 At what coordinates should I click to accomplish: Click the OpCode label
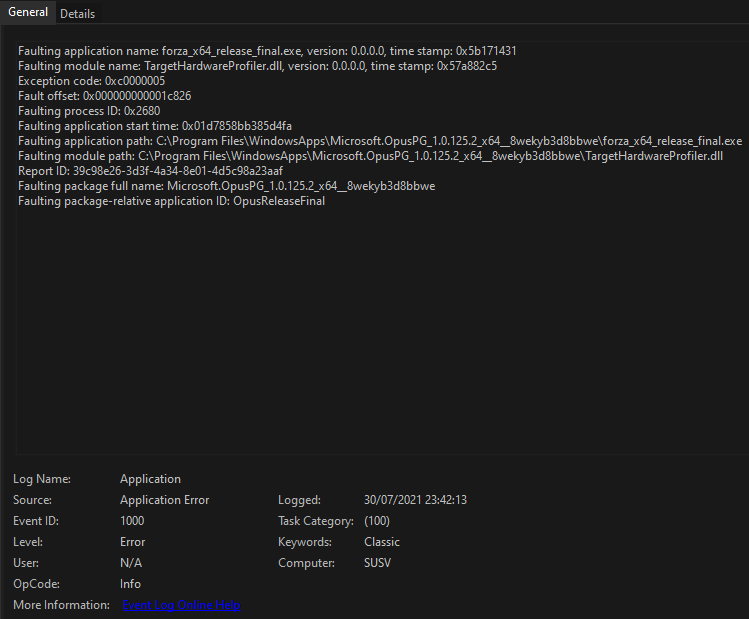36,584
